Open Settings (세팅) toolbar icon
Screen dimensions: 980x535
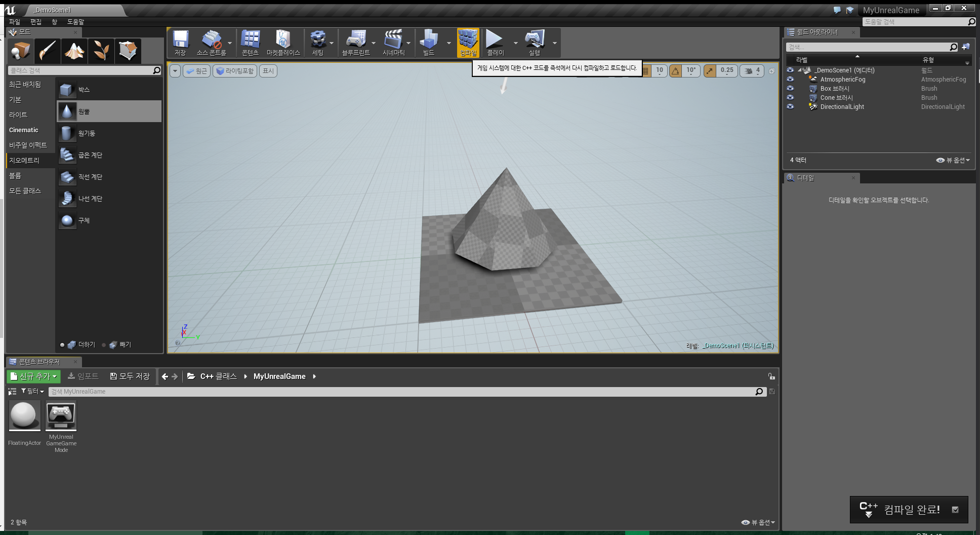[317, 43]
